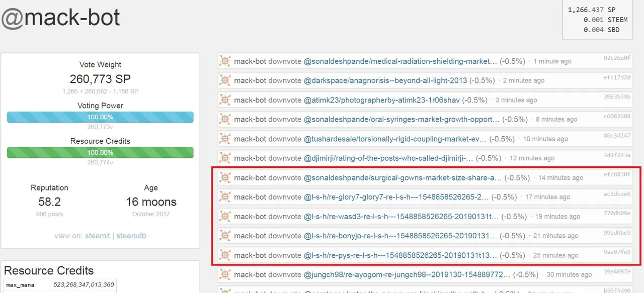The width and height of the screenshot is (644, 293).
Task: Open the @djimirji/rating-of-the-posts link
Action: (388, 158)
